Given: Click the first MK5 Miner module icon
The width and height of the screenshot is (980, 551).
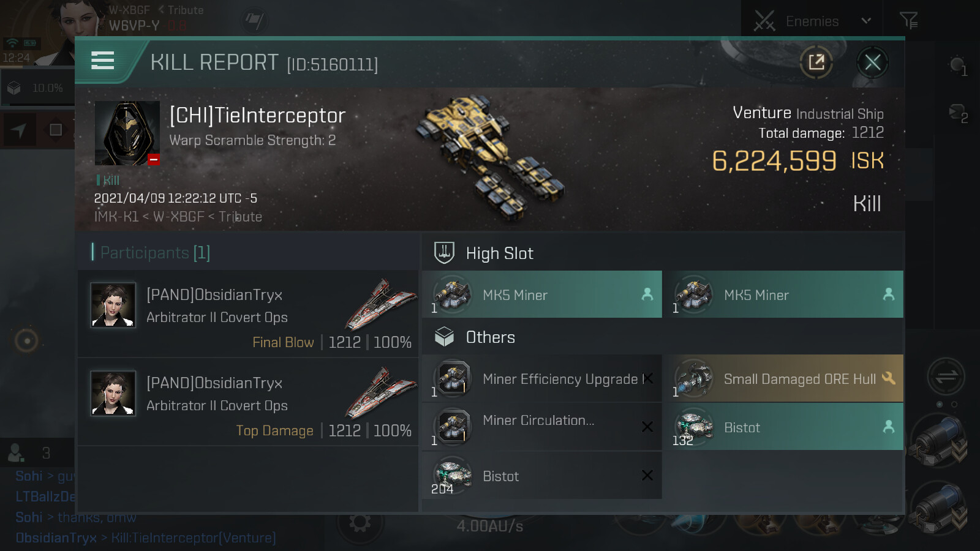Looking at the screenshot, I should point(452,294).
